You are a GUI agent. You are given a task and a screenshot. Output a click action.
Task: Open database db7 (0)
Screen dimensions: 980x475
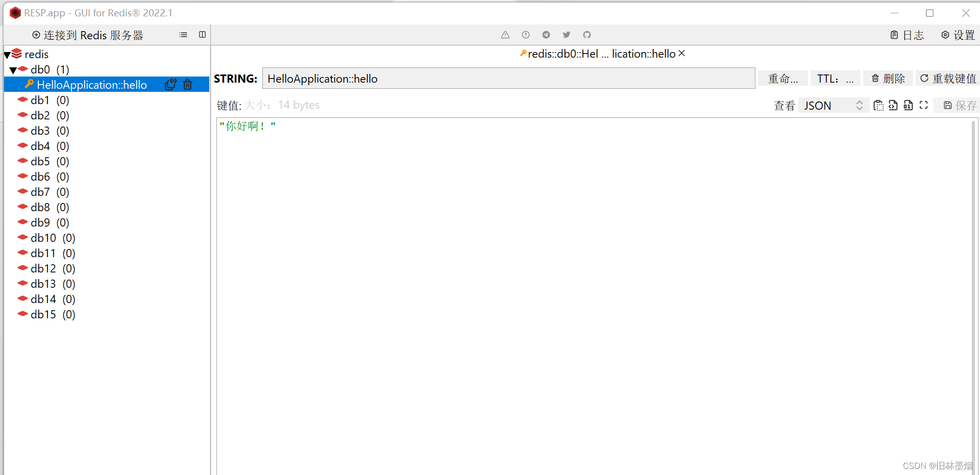click(x=50, y=192)
